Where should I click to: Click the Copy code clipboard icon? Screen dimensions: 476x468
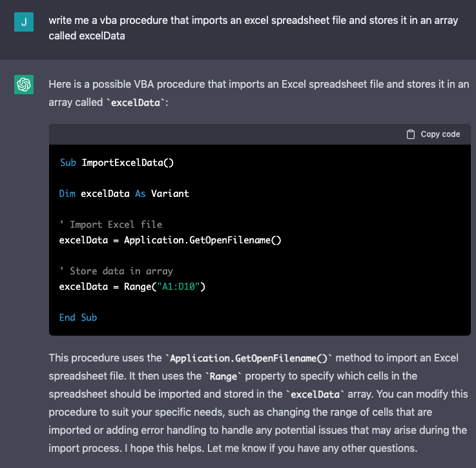410,134
